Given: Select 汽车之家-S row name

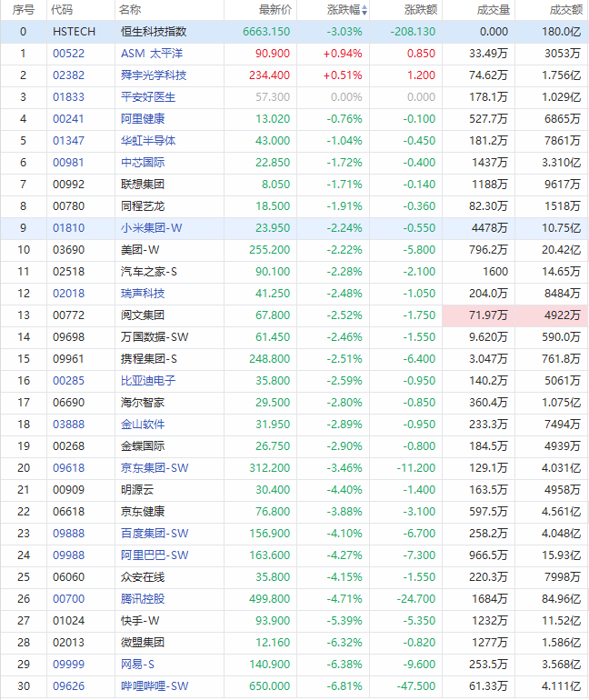Looking at the screenshot, I should click(148, 272).
